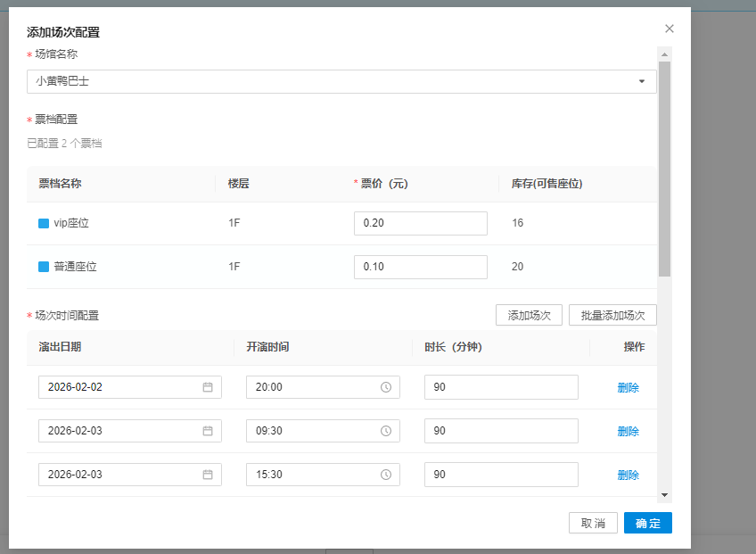Click the vip座位 blue color swatch

[x=44, y=223]
